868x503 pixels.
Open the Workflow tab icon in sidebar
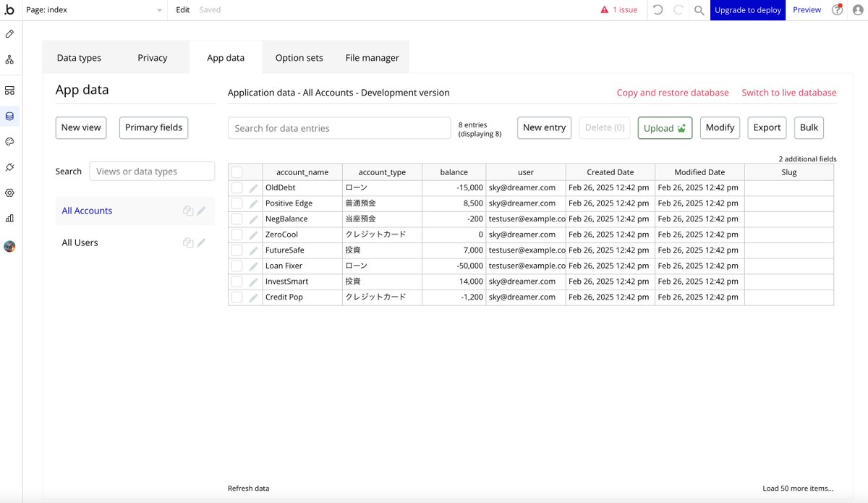[9, 59]
